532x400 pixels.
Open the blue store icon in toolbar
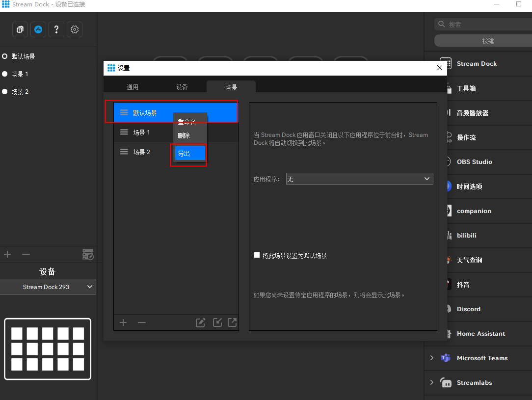point(38,29)
